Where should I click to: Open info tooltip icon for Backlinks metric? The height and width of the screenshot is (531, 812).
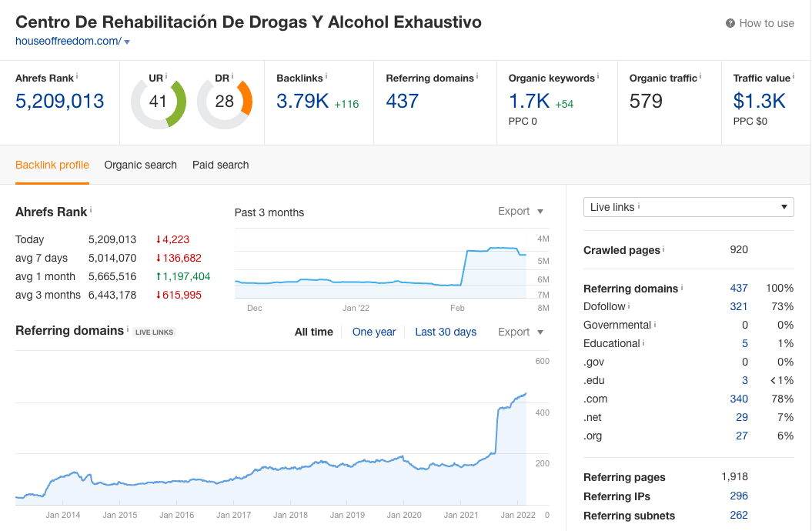[x=326, y=76]
